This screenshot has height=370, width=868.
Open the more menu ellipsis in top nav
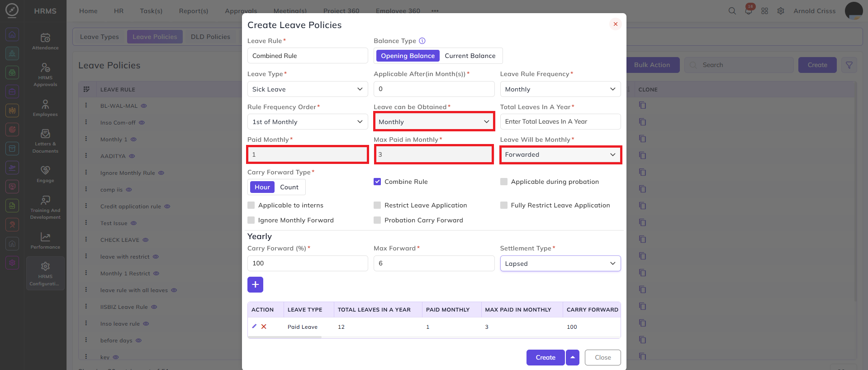[x=435, y=11]
